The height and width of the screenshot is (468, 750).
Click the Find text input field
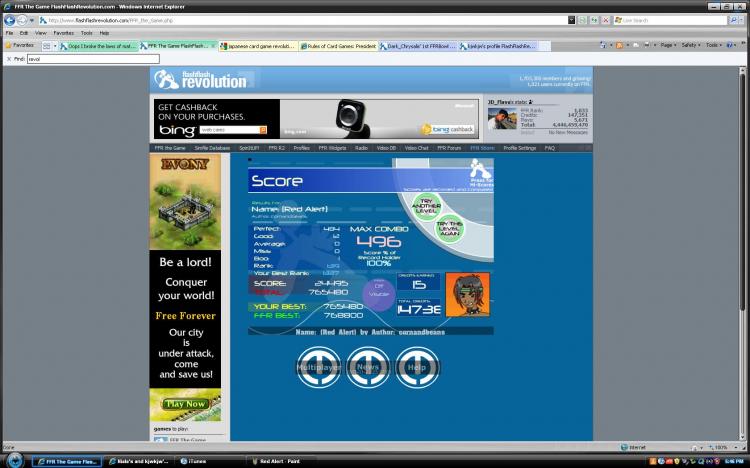pos(93,59)
